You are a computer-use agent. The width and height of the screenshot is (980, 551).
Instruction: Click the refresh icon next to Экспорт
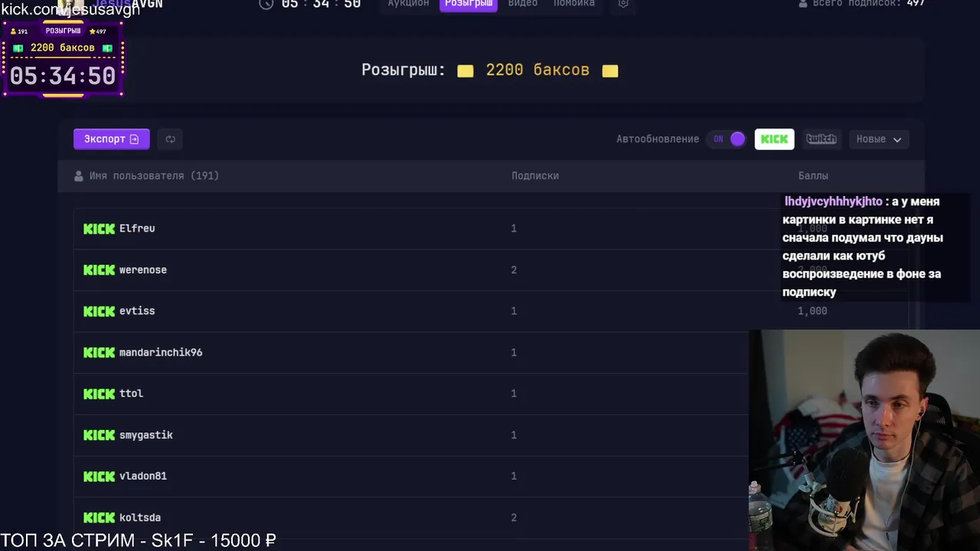click(x=171, y=139)
